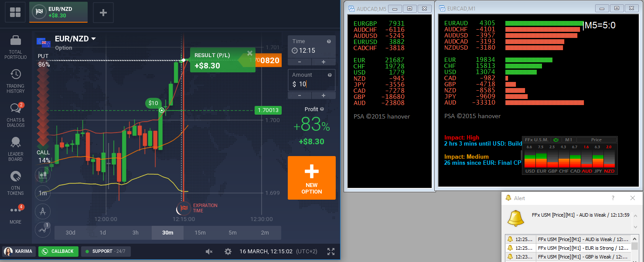Select the 15m chart range tab
The image size is (644, 262).
(x=200, y=233)
